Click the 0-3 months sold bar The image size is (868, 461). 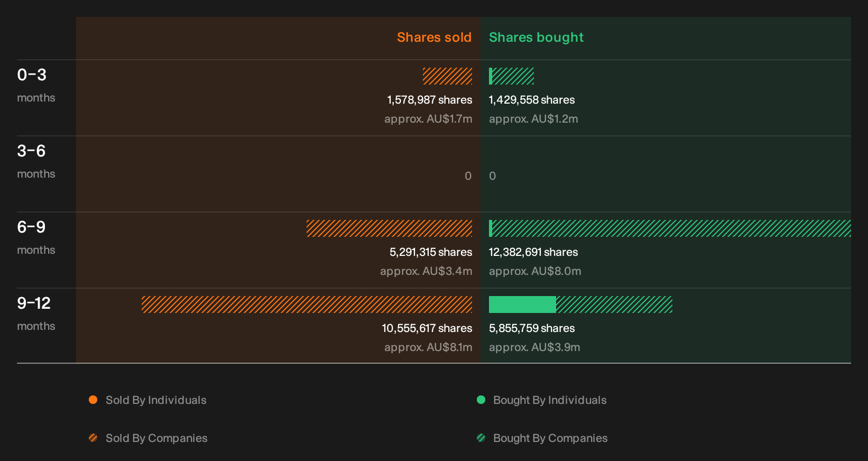447,76
